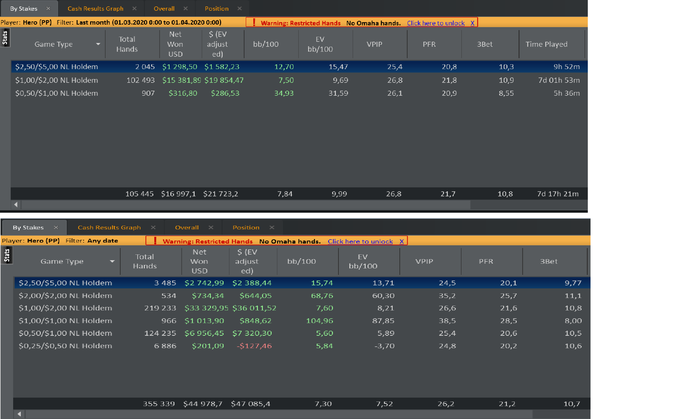Viewport: 700px width, 419px height.
Task: Dismiss the bottom Restricted Hands warning X
Action: [x=401, y=241]
